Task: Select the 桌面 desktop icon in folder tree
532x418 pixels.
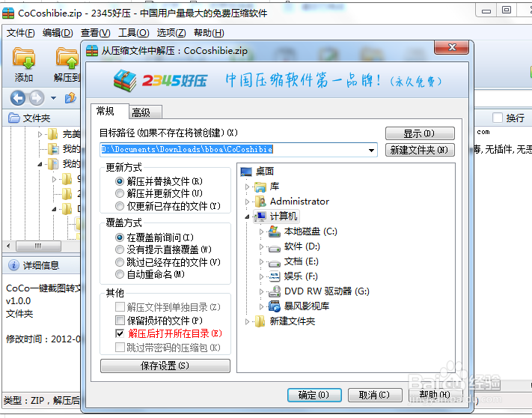Action: pos(246,172)
